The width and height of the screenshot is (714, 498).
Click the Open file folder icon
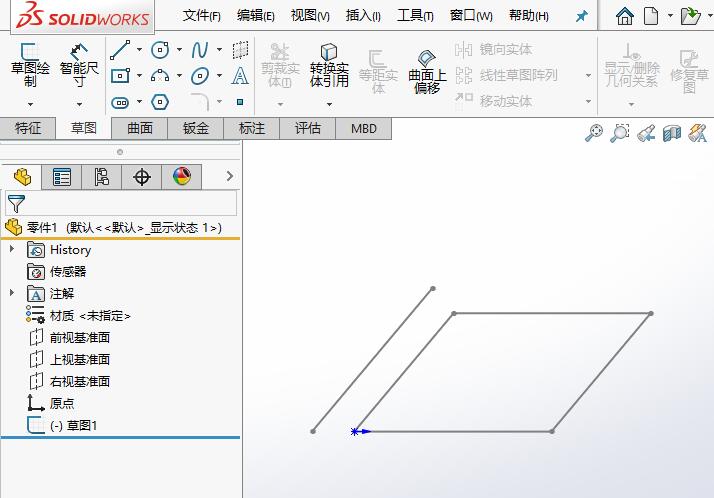pos(690,16)
